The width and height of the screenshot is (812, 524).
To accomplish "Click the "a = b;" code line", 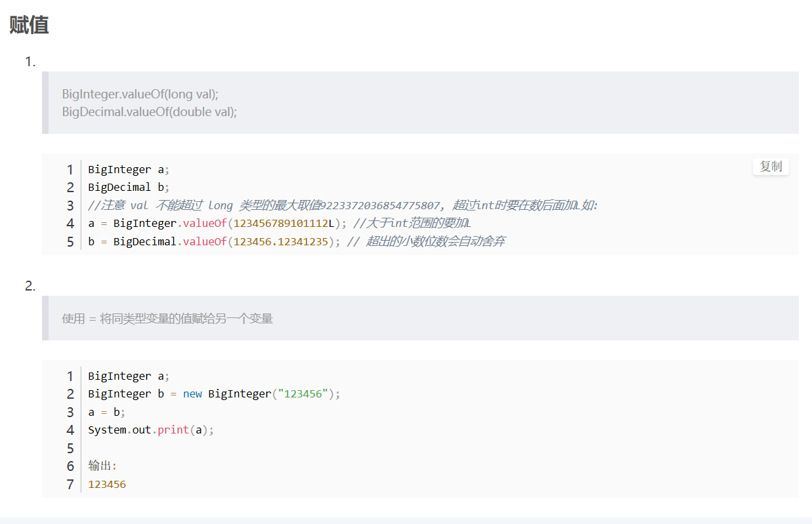I will click(106, 413).
